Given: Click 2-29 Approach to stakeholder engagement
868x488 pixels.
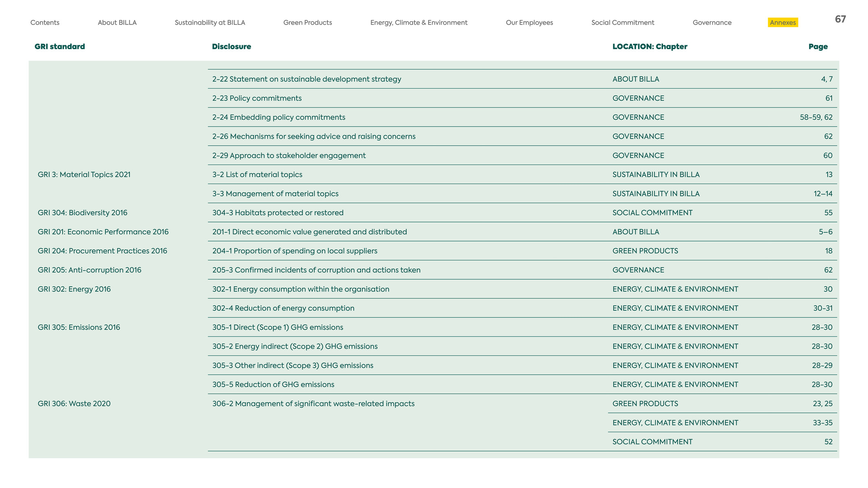Looking at the screenshot, I should coord(289,155).
